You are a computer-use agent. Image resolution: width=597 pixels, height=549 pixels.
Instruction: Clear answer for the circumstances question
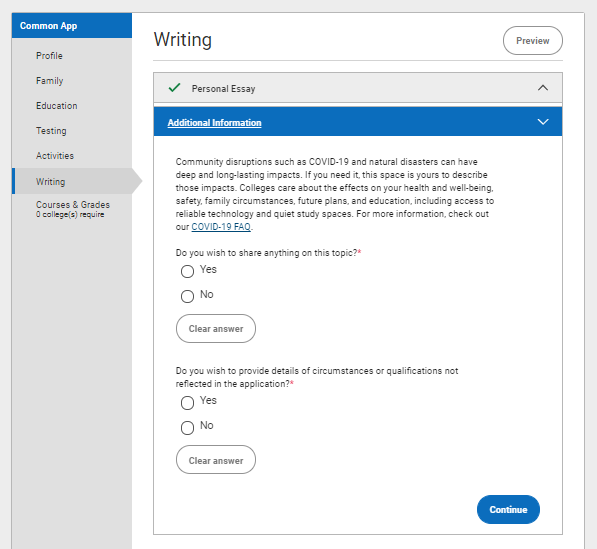[x=216, y=460]
